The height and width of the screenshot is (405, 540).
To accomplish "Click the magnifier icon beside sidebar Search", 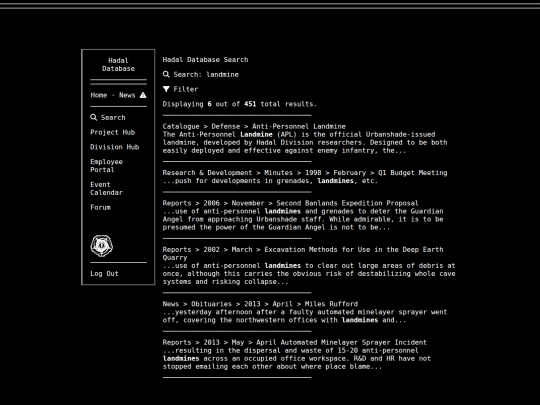I will [93, 117].
